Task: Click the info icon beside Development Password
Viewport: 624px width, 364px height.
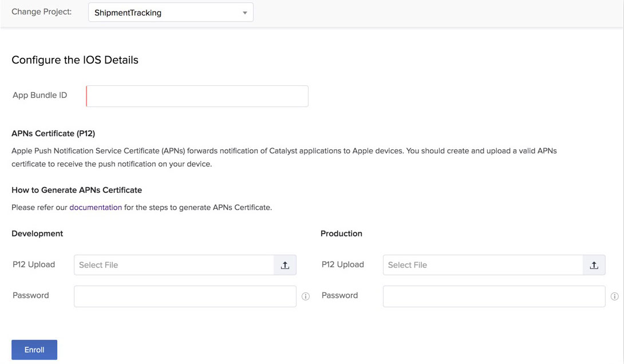Action: [306, 296]
